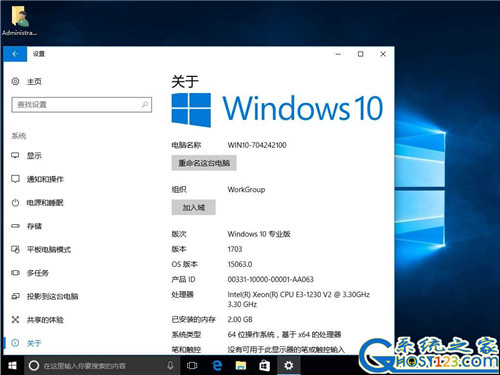Viewport: 500px width, 375px height.
Task: Open 主页 home gear icon
Action: pos(15,81)
